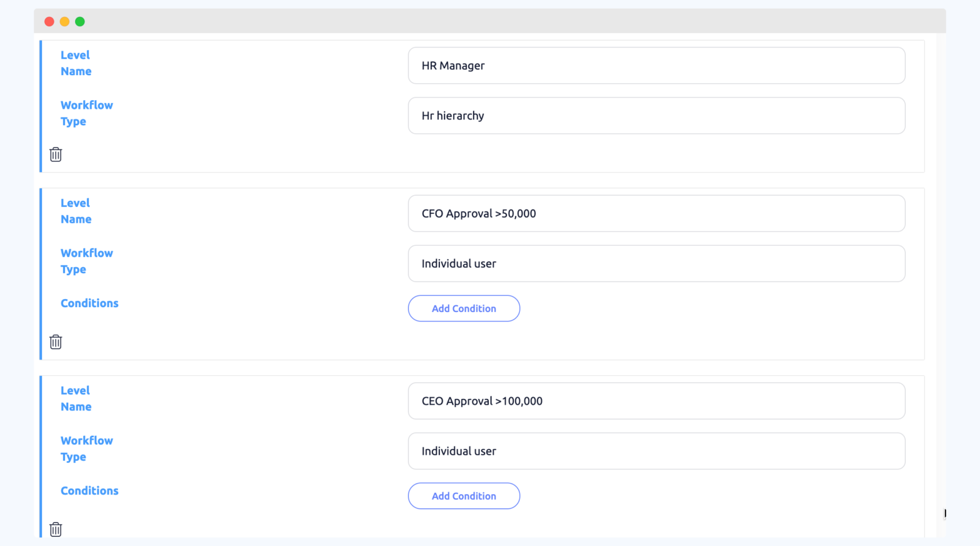Select the Level Name label beside CFO Approval
Viewport: 980px width, 546px height.
(76, 211)
